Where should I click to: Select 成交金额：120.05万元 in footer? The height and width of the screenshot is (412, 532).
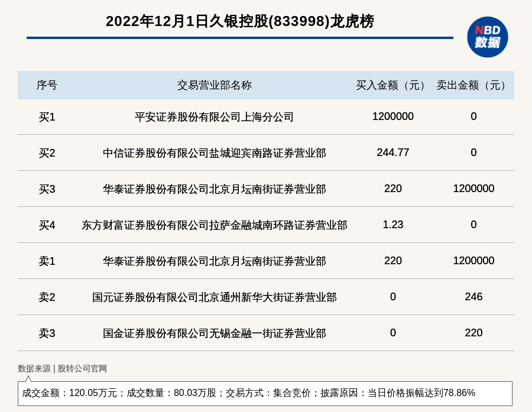coord(69,393)
